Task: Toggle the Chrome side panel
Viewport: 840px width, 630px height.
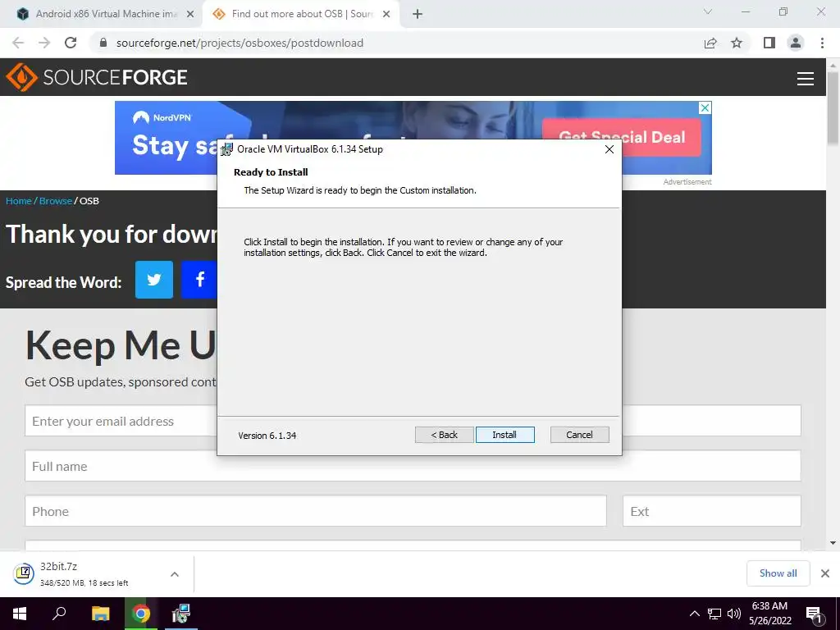Action: (x=769, y=43)
